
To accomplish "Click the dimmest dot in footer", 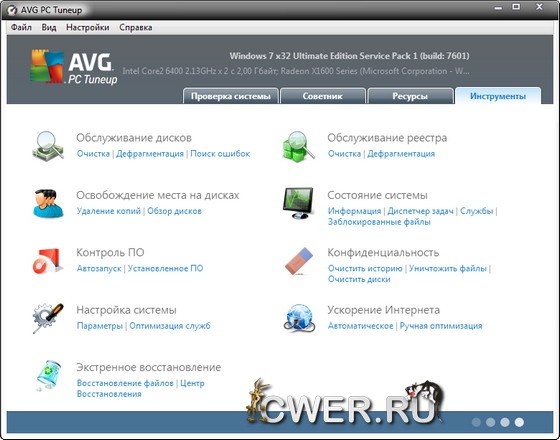I will (476, 422).
